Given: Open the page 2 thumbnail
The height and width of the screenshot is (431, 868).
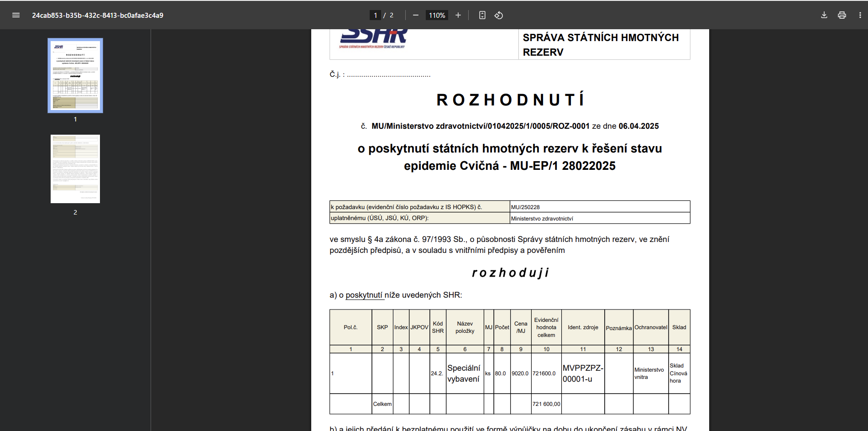Looking at the screenshot, I should click(75, 169).
